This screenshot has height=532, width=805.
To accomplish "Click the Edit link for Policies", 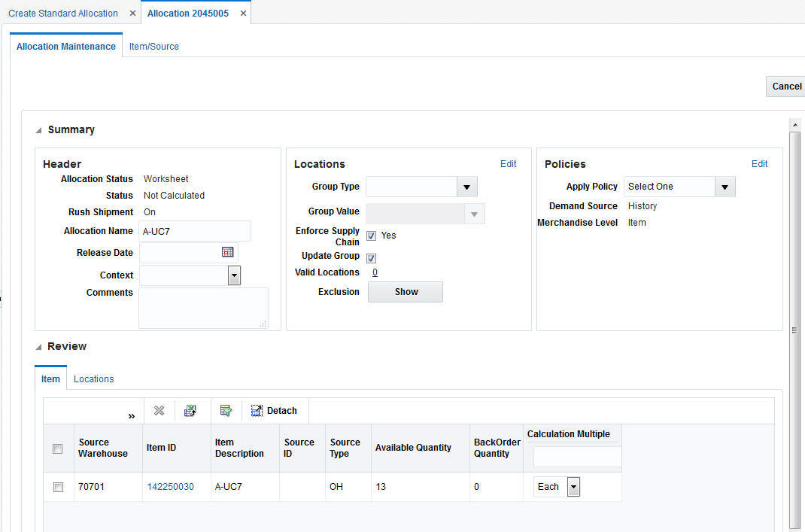I will (759, 163).
